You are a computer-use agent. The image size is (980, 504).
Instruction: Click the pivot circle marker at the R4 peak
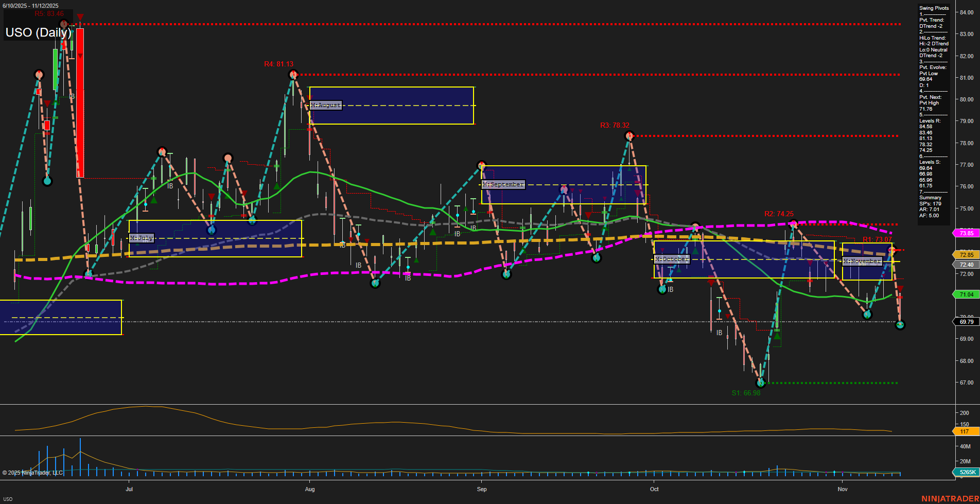293,75
